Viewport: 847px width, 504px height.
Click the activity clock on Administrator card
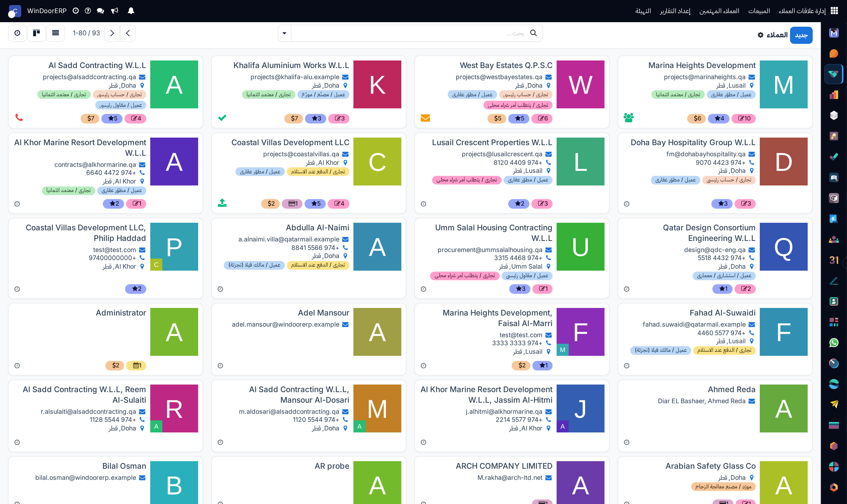pyautogui.click(x=17, y=366)
